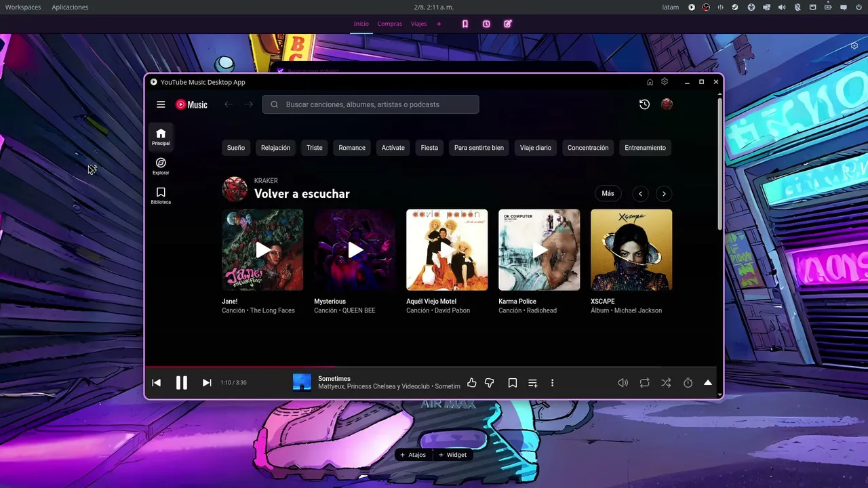868x488 pixels.
Task: Select Para sentirte bien chip
Action: pyautogui.click(x=479, y=148)
